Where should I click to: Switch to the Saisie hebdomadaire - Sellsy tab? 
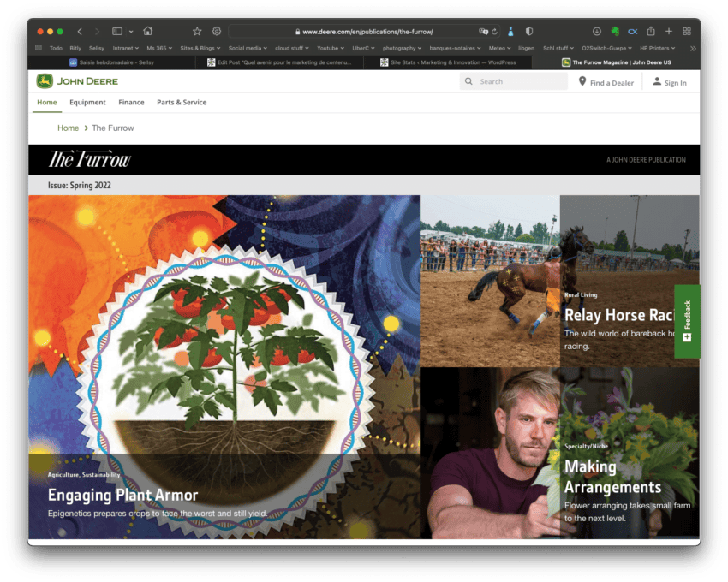[x=112, y=62]
